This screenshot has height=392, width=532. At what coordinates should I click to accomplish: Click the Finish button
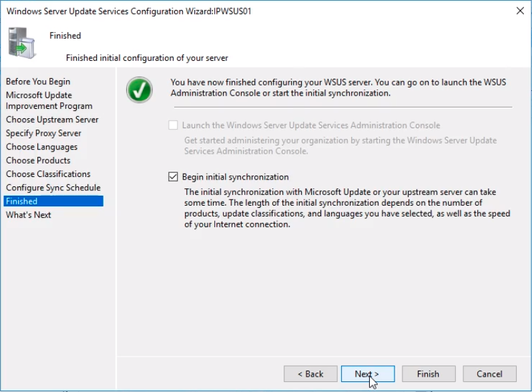429,374
